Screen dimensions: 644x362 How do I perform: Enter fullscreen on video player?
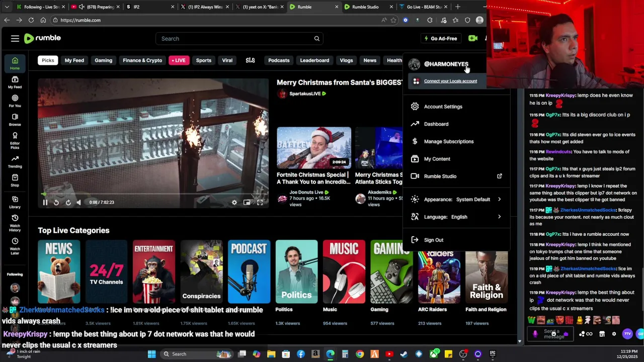tap(260, 202)
